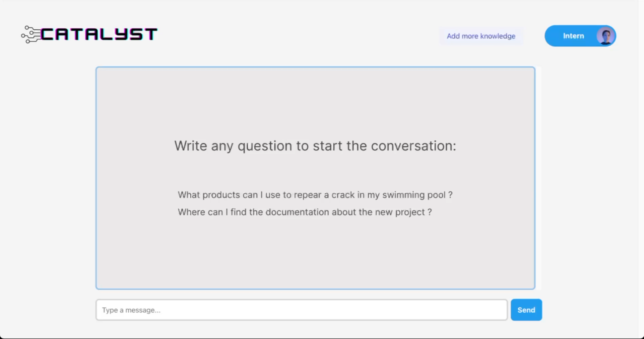Click the question mark ending the pool suggestion
Viewport: 644px width, 339px height.
[x=450, y=195]
